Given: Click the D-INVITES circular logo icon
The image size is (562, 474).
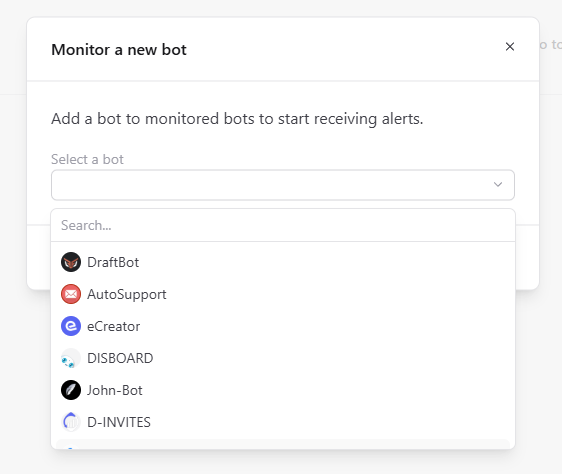Looking at the screenshot, I should click(x=71, y=422).
